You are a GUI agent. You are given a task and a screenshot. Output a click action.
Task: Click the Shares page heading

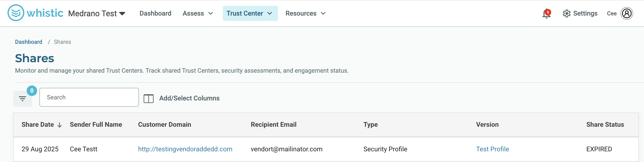tap(35, 58)
